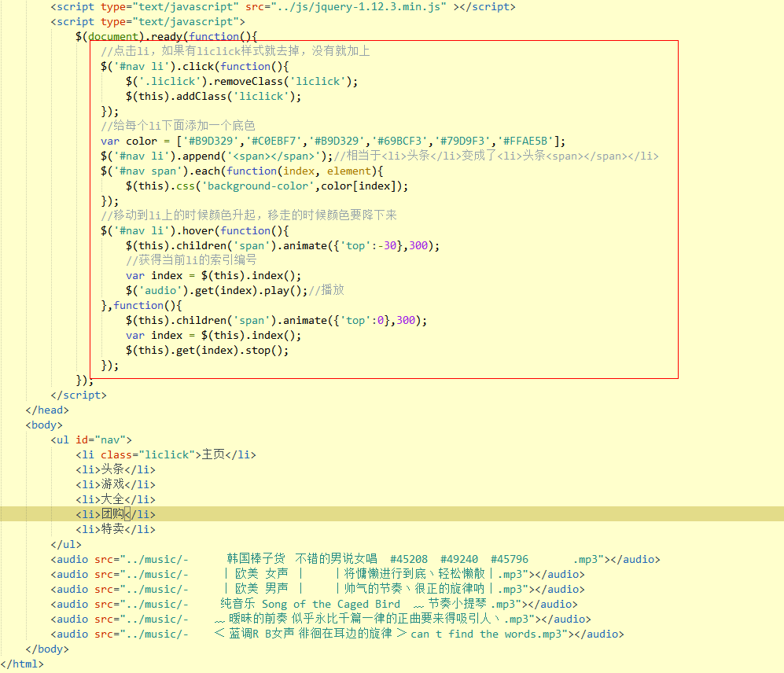
Task: Click the comment //给每个li下面添加一个底色
Action: pos(178,126)
